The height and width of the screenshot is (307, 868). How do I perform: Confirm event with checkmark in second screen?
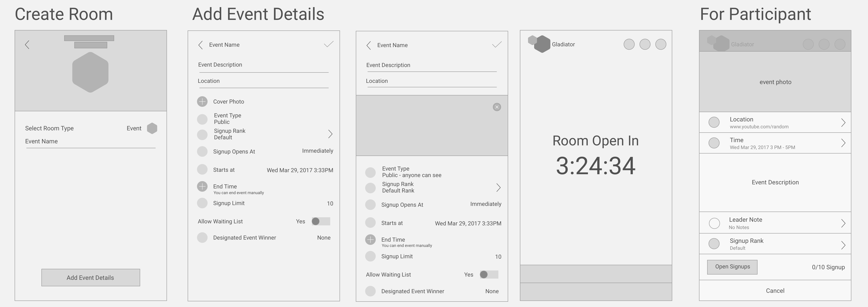pyautogui.click(x=329, y=44)
